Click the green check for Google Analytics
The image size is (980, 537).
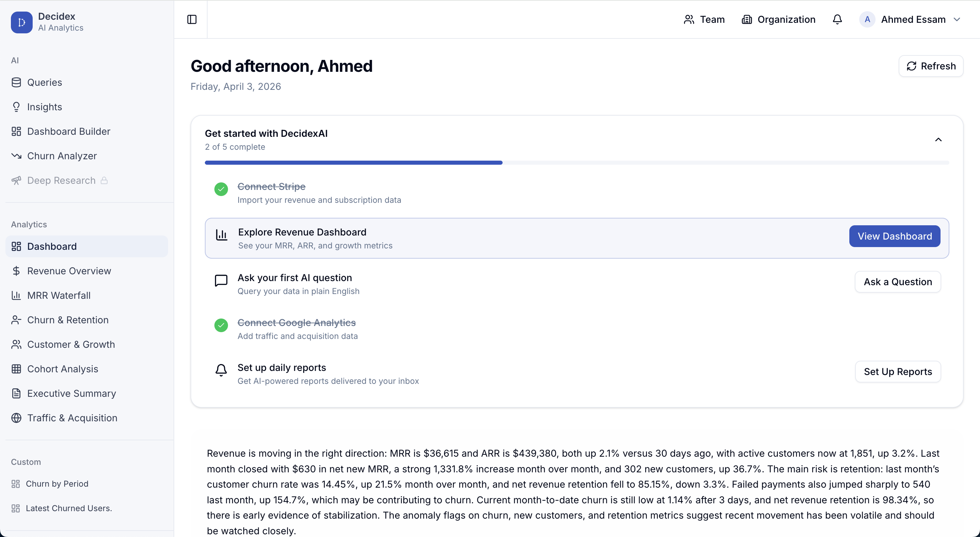pos(221,325)
